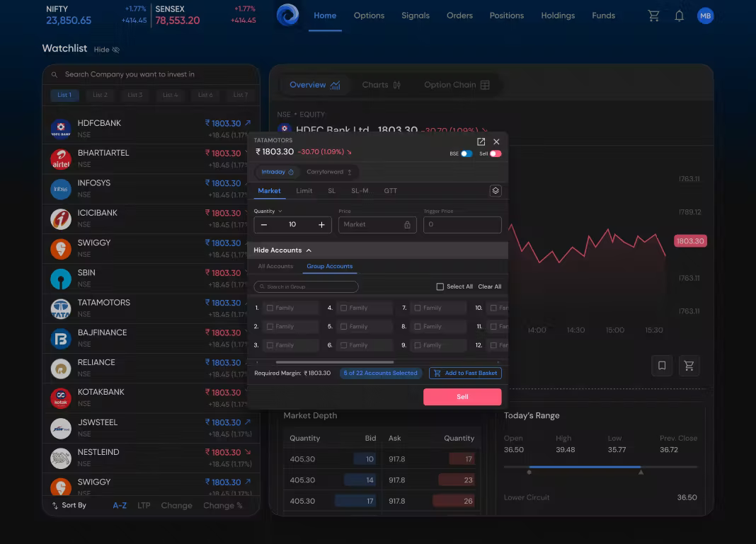Click the Clear All link for accounts
This screenshot has width=756, height=544.
(x=490, y=287)
